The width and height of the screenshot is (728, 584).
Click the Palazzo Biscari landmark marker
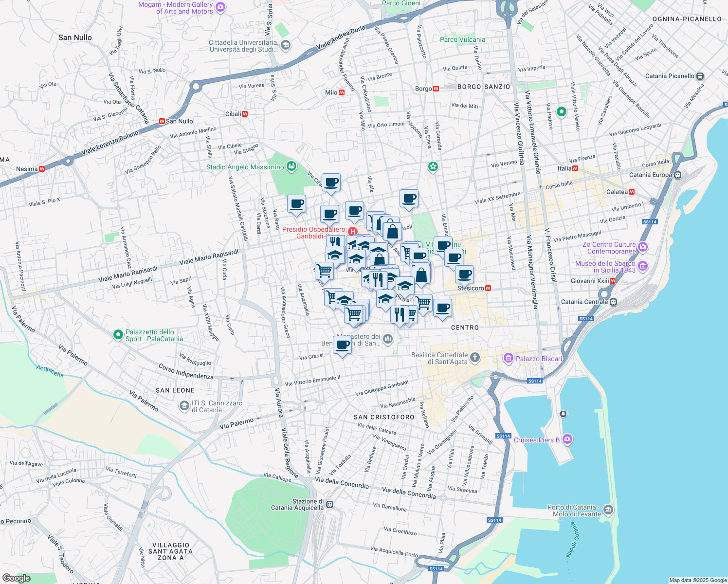click(509, 358)
